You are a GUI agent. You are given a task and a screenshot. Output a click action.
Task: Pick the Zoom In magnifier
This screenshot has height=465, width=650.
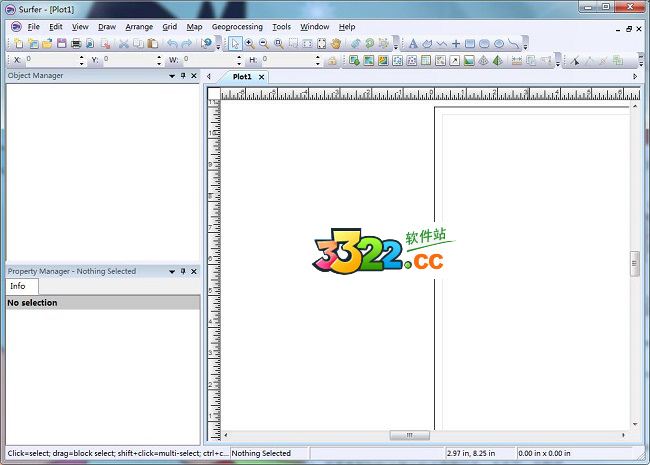coord(250,43)
